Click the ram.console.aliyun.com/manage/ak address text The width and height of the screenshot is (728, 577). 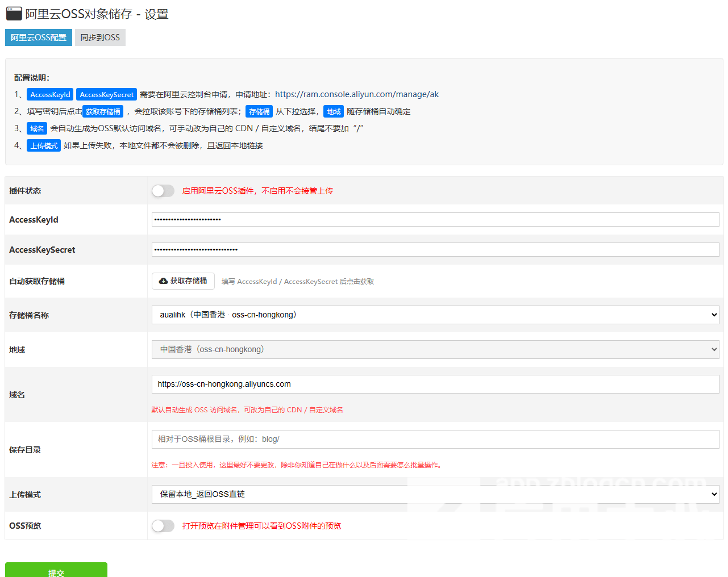pos(357,94)
